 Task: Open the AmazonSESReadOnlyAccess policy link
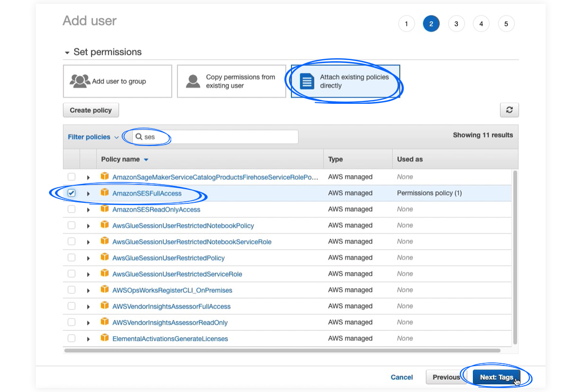pyautogui.click(x=156, y=210)
